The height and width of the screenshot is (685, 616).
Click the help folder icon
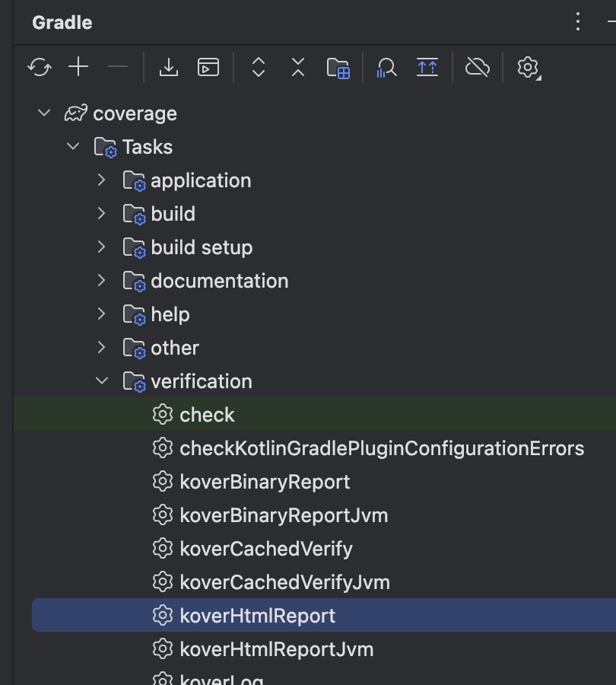(x=135, y=315)
